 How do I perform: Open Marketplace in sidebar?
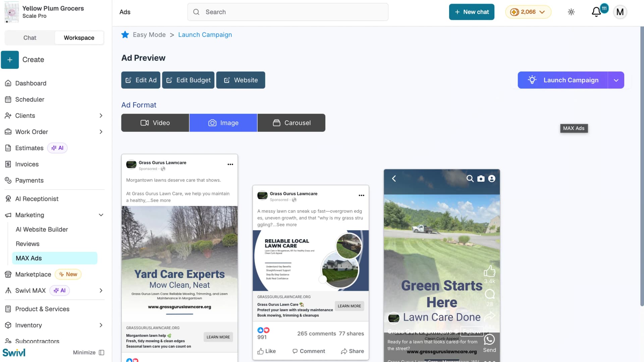coord(33,274)
